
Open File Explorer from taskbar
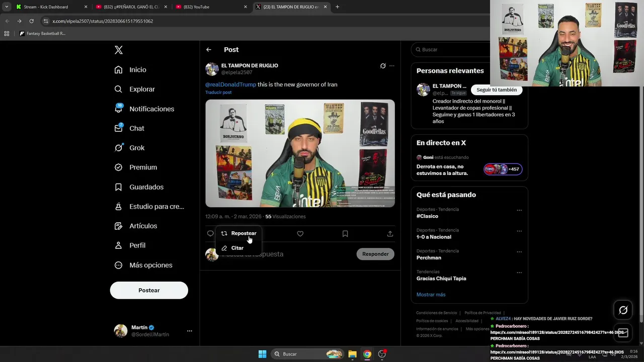(x=353, y=354)
